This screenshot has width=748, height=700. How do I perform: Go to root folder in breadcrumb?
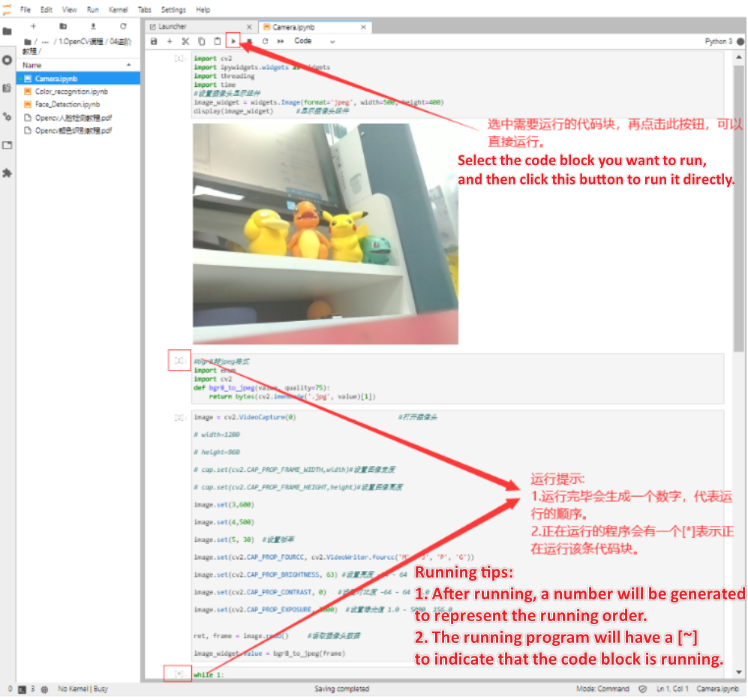point(28,42)
